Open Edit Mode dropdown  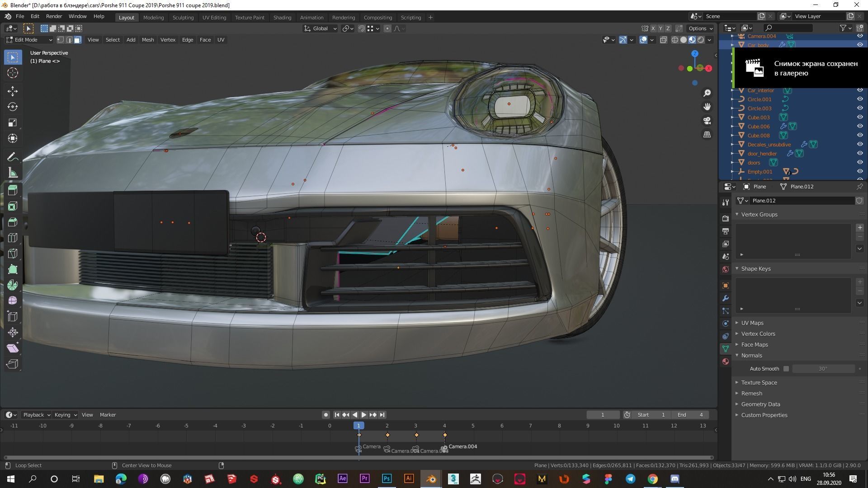29,40
